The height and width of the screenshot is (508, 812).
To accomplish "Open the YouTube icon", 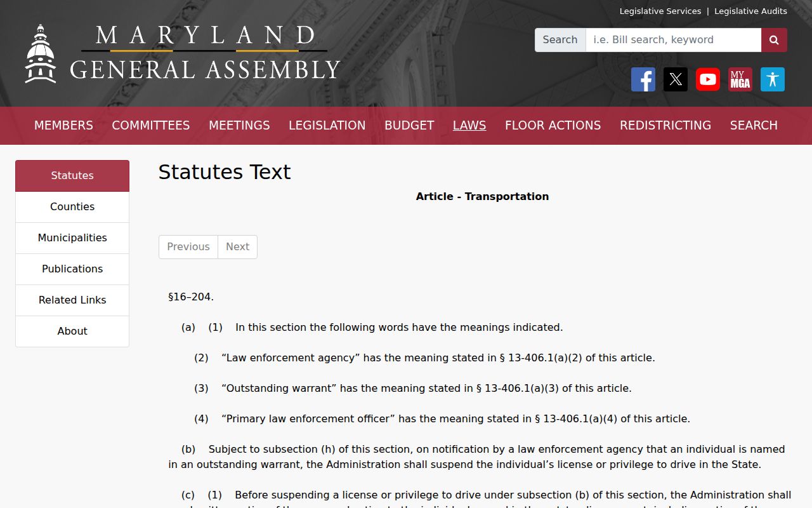I will [x=708, y=79].
